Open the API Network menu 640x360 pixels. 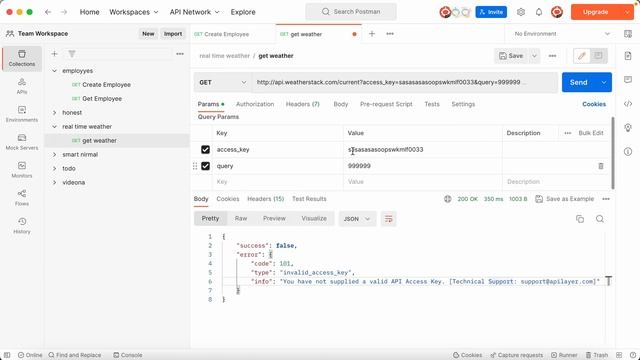click(x=194, y=12)
